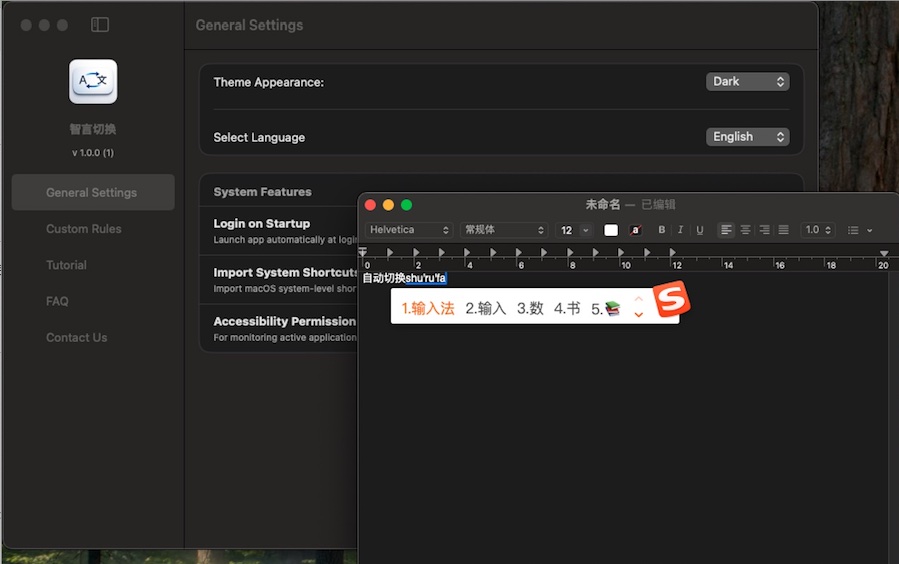899x564 pixels.
Task: Open the Tutorial section in sidebar
Action: (66, 265)
